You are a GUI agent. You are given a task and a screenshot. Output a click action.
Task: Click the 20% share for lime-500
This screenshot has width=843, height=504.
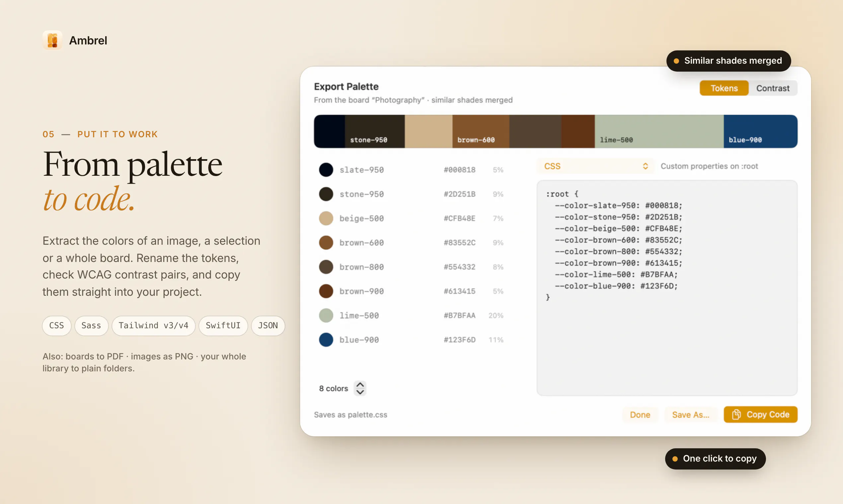click(496, 316)
